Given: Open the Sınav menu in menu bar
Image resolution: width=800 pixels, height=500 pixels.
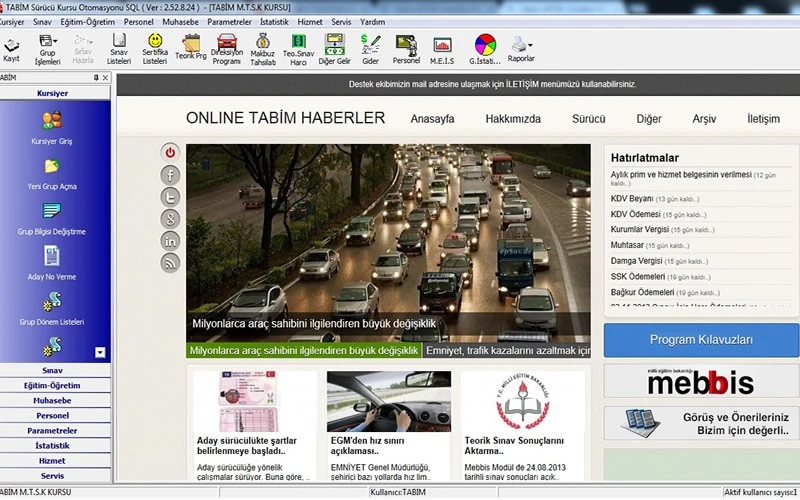Looking at the screenshot, I should 42,22.
